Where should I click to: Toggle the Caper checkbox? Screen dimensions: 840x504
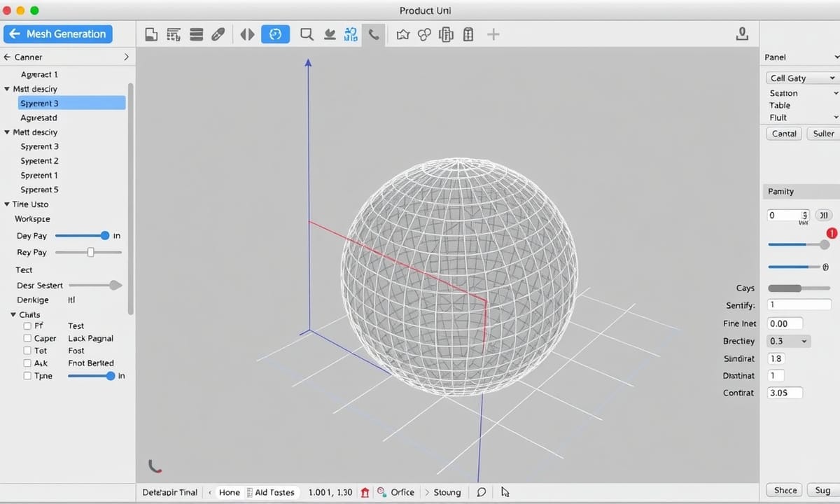[27, 338]
